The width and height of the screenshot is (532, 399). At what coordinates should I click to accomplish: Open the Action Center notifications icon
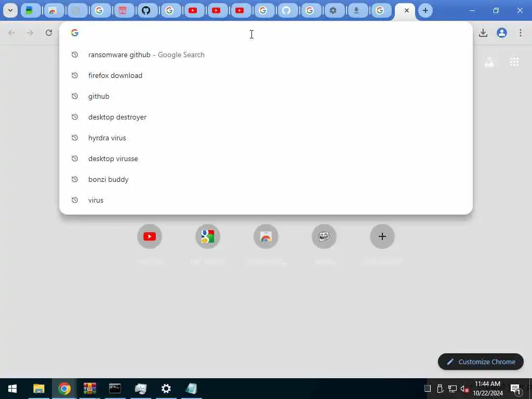515,389
